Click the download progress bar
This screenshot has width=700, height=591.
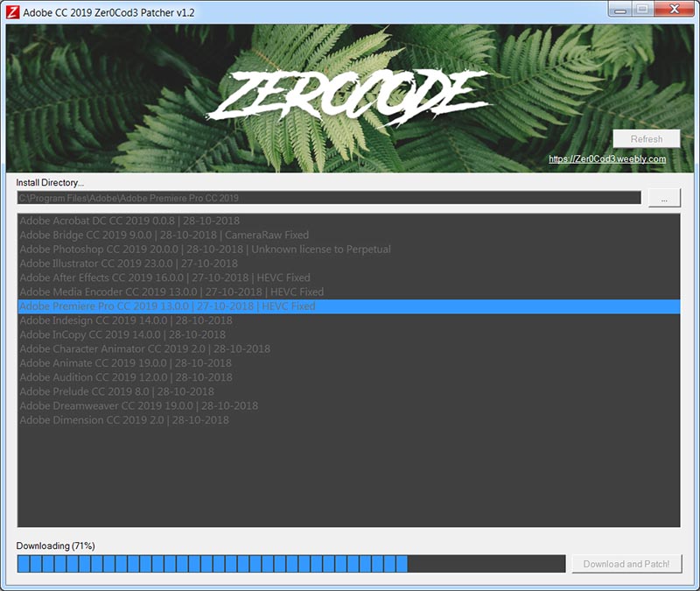[x=291, y=564]
